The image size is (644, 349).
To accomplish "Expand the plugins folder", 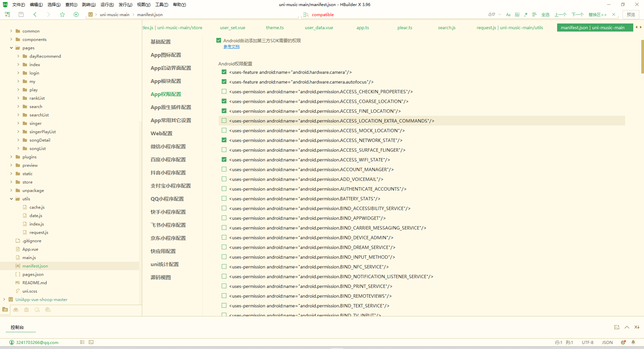I will coord(11,157).
